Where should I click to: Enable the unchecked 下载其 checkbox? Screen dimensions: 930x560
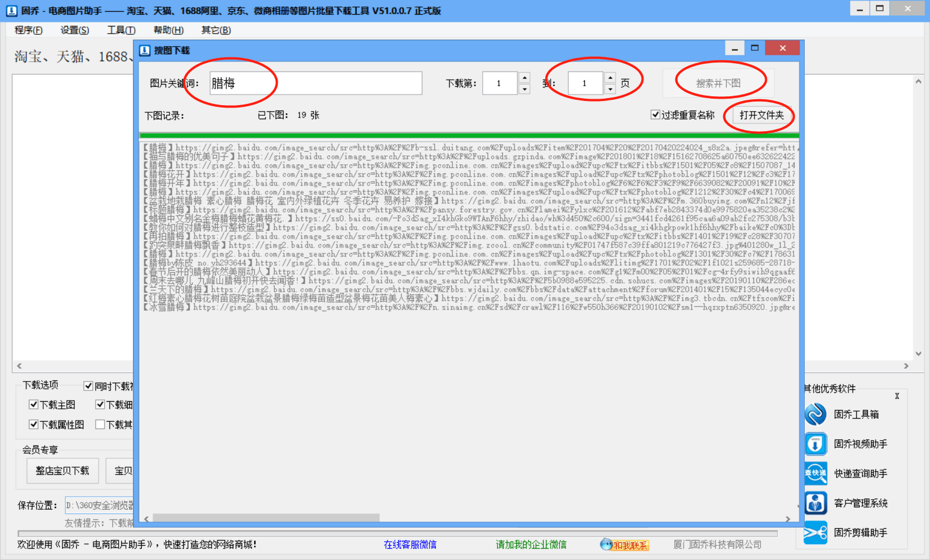[x=100, y=424]
